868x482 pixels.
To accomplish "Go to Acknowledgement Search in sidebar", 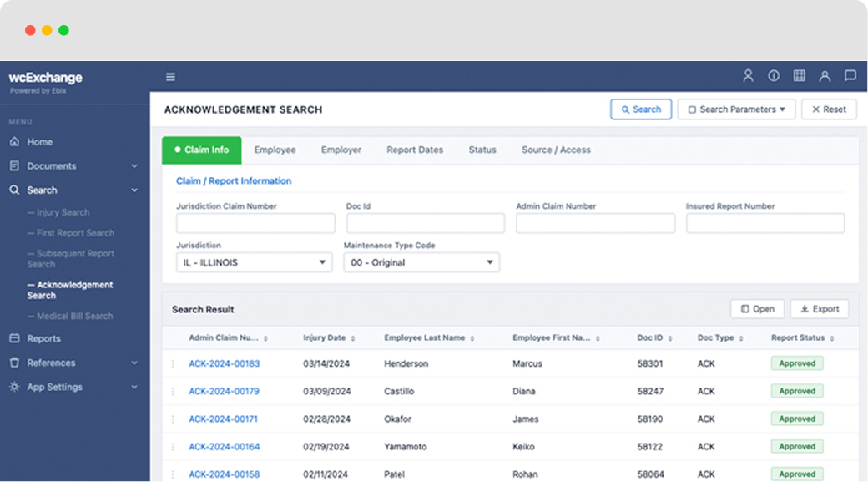I will (70, 290).
